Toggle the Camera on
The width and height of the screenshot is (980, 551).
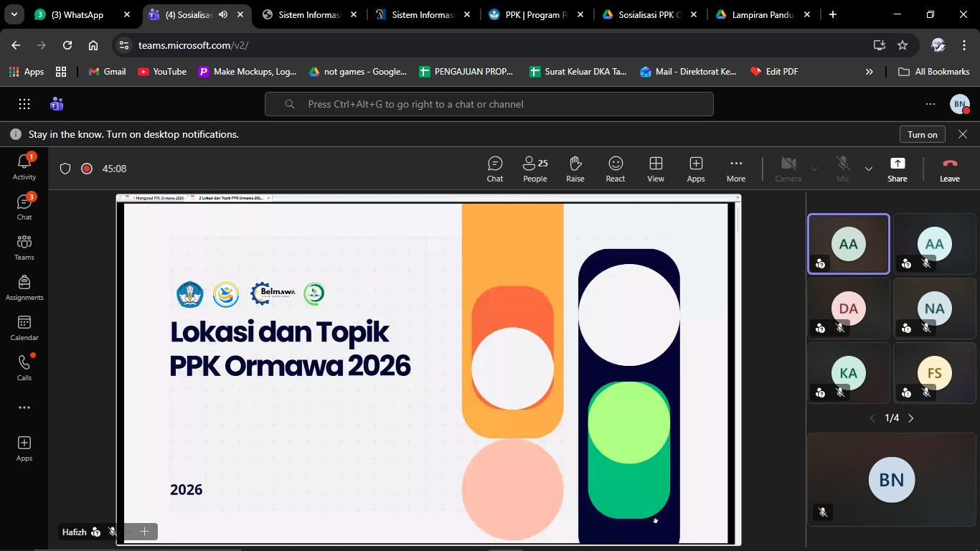click(788, 169)
